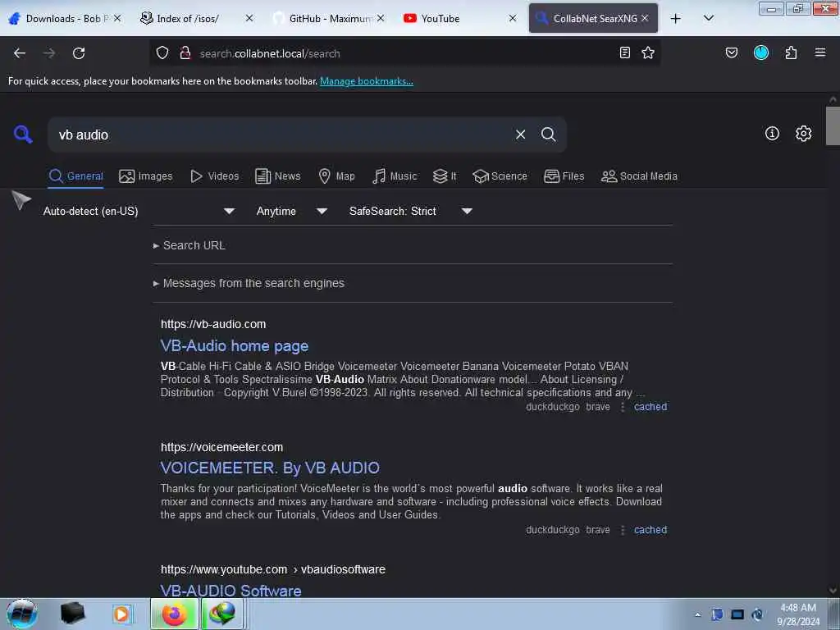The height and width of the screenshot is (630, 840).
Task: Show hidden tray icons arrow
Action: (x=697, y=615)
